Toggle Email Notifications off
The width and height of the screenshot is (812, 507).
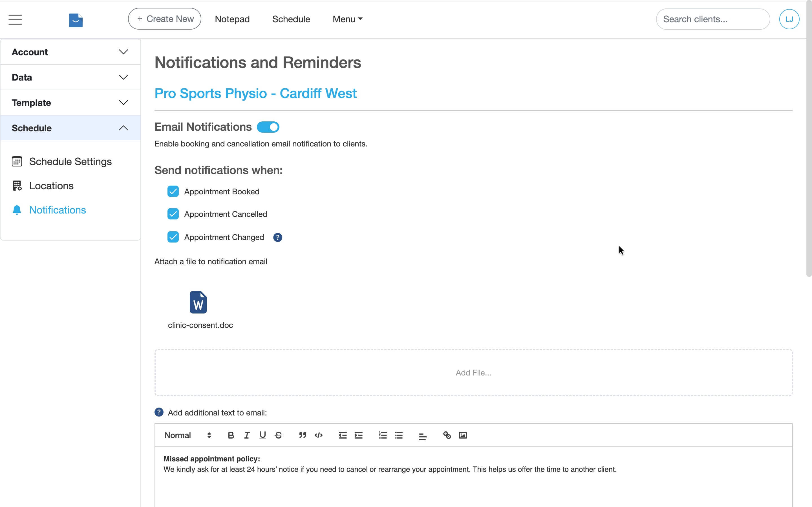268,127
